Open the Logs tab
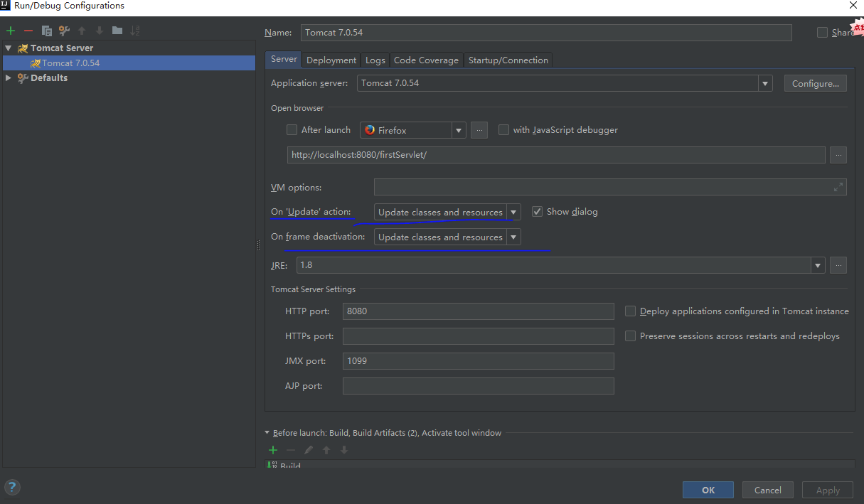864x504 pixels. [375, 60]
